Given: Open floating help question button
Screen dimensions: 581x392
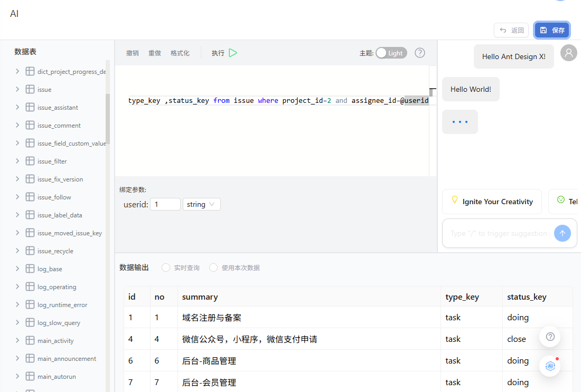Looking at the screenshot, I should [x=550, y=337].
